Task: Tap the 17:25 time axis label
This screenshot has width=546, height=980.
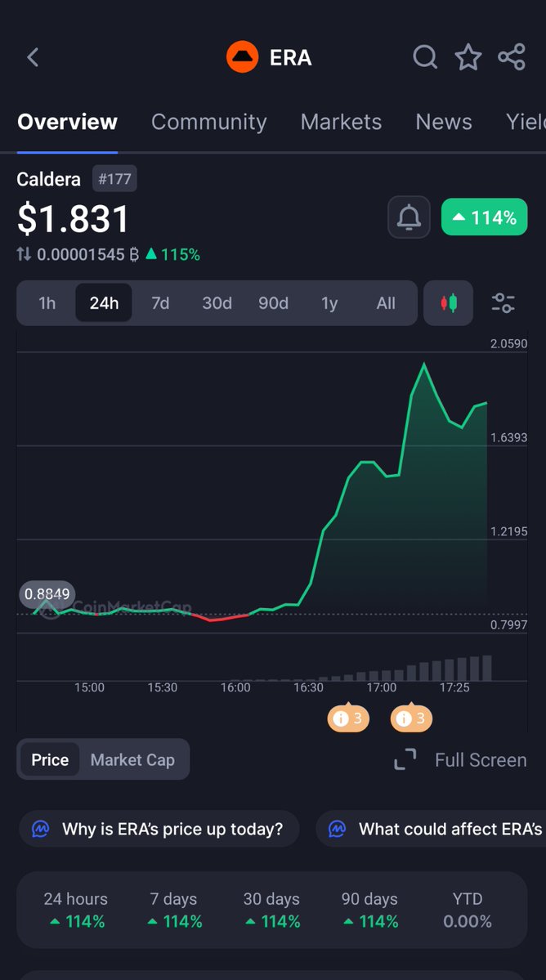Action: 454,687
